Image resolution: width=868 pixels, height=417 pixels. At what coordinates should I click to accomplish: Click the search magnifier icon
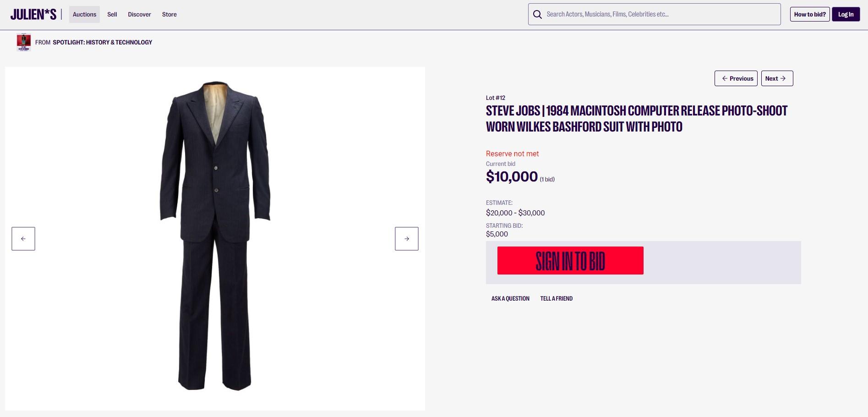click(x=537, y=14)
